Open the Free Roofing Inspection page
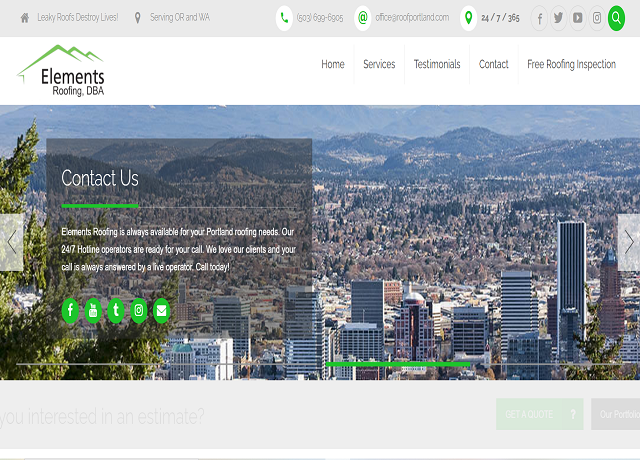The image size is (640, 460). point(571,64)
